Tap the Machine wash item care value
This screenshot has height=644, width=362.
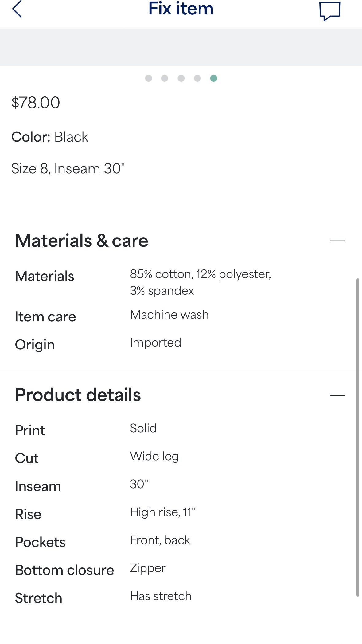tap(169, 315)
